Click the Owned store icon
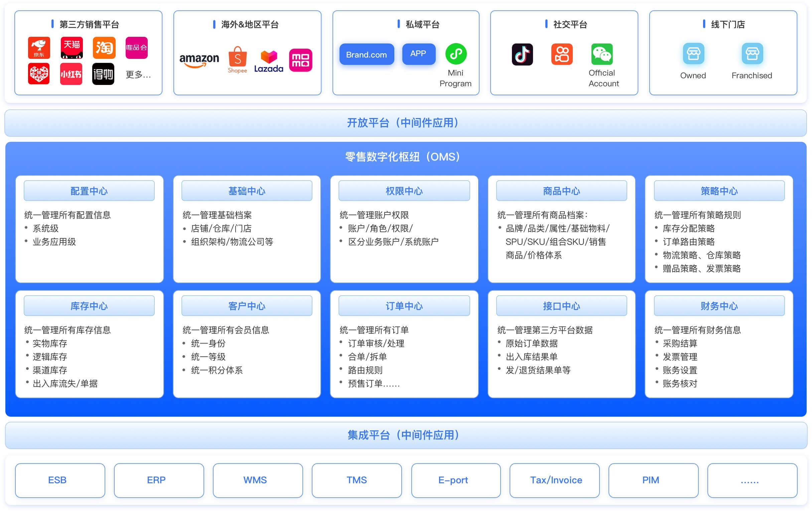The image size is (812, 511). 693,54
